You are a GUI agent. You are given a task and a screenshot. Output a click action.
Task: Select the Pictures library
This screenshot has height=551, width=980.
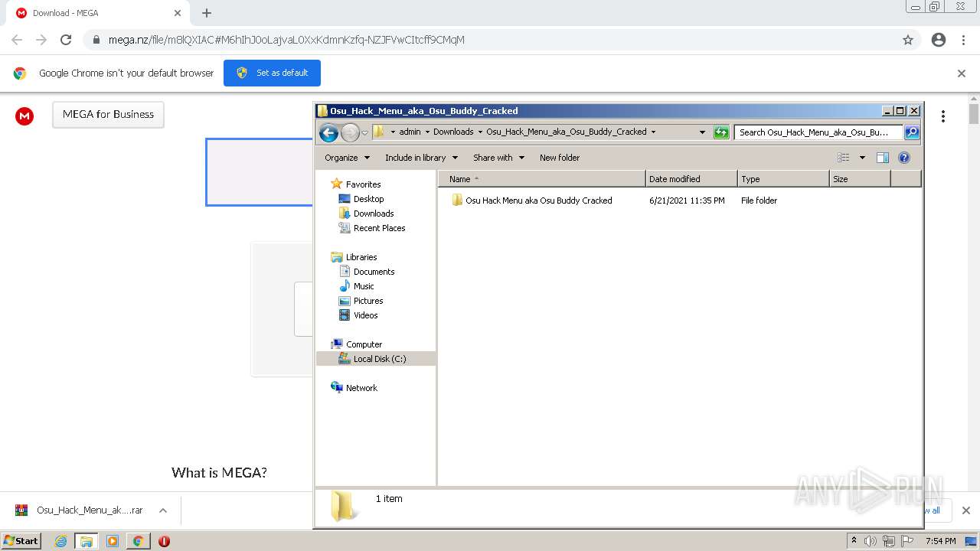[x=367, y=301]
